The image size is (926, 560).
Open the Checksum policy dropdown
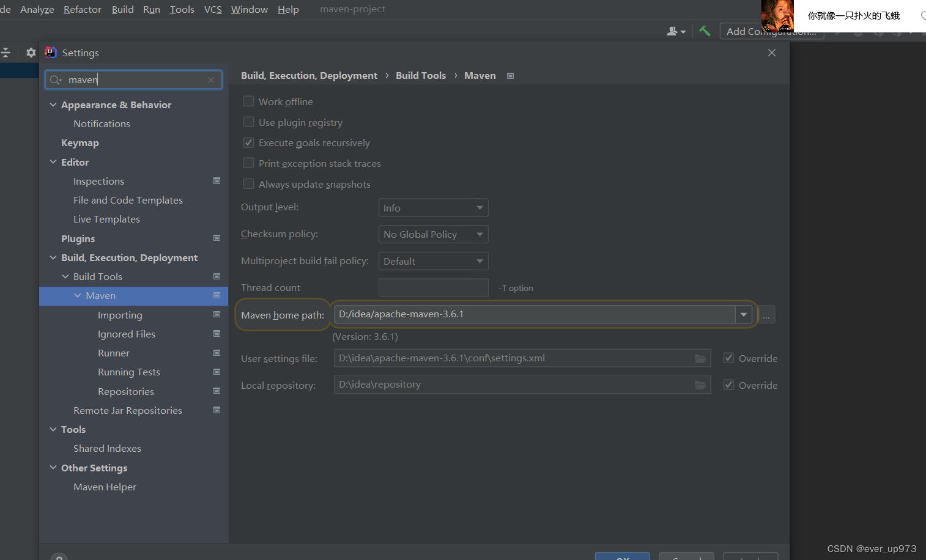433,234
